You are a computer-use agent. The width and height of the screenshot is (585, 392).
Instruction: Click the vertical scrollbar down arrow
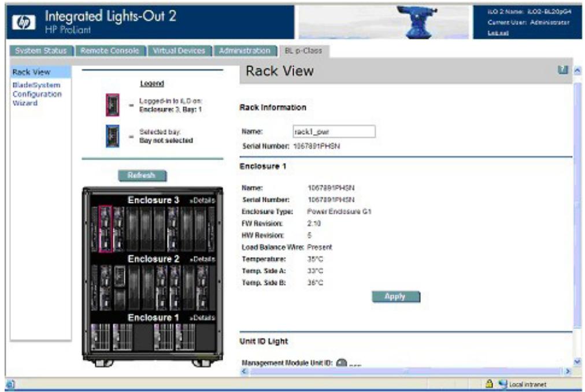pyautogui.click(x=577, y=362)
